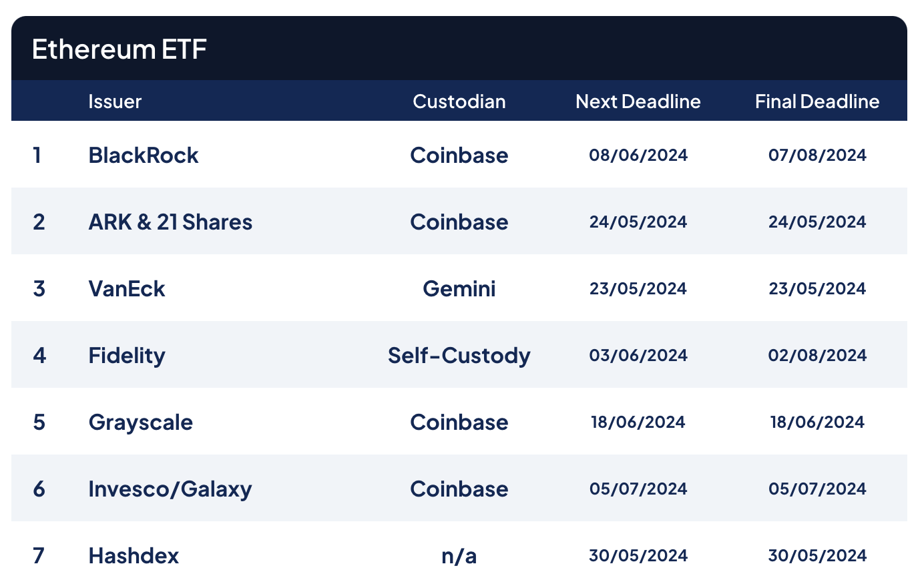Image resolution: width=924 pixels, height=586 pixels.
Task: Select Invesco/Galaxy in the issuer column
Action: click(170, 489)
